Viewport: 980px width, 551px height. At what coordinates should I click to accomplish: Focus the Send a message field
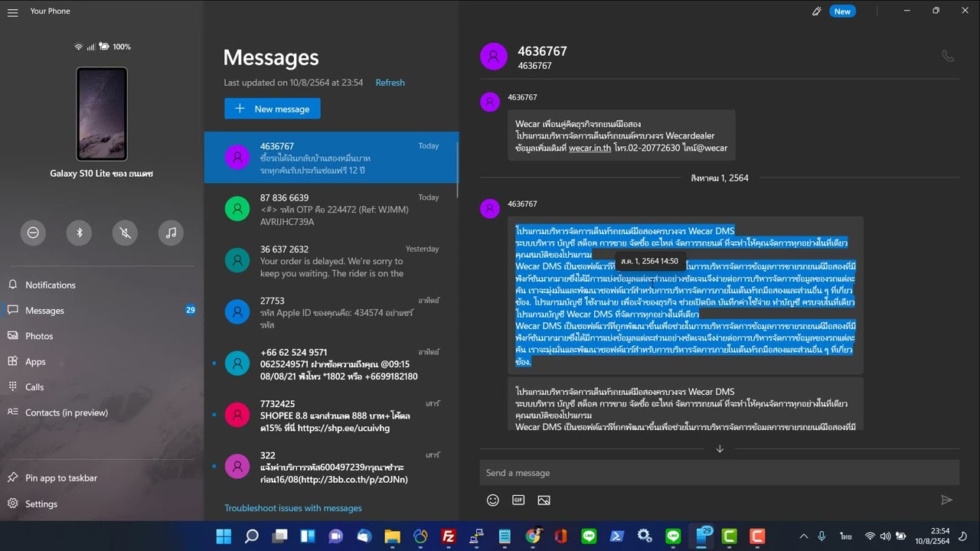720,473
